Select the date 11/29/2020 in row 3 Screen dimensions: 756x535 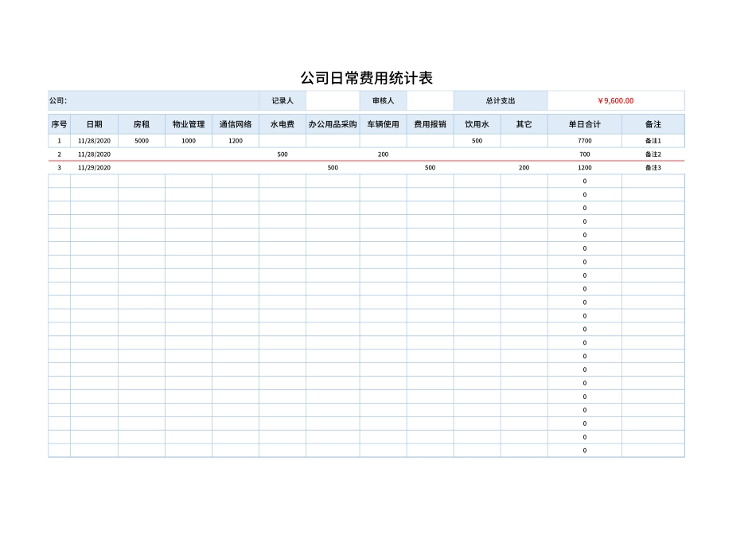(94, 168)
